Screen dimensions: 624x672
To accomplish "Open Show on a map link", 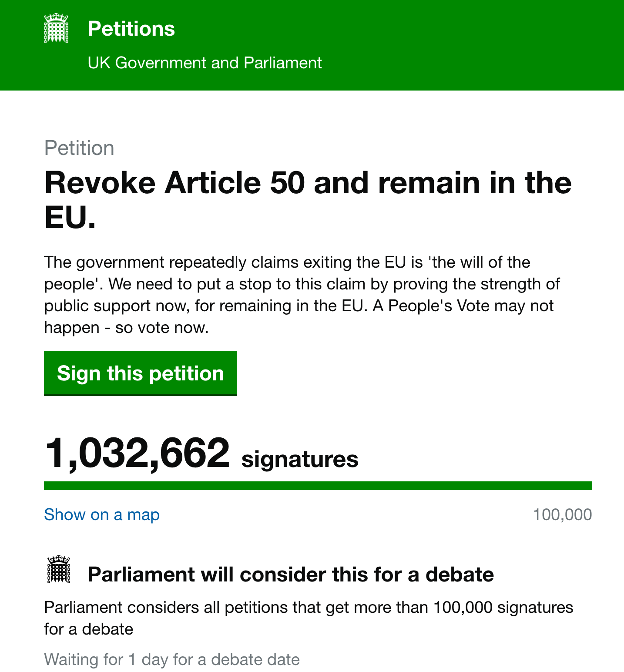I will tap(102, 514).
